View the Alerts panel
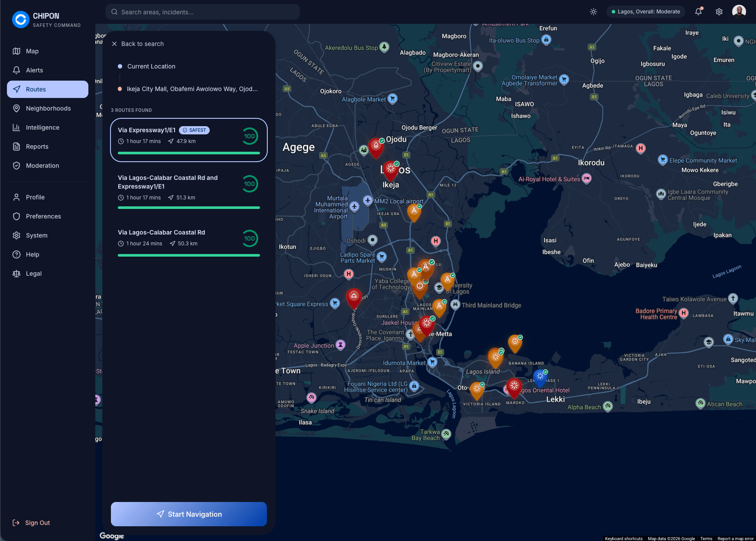 click(x=34, y=70)
